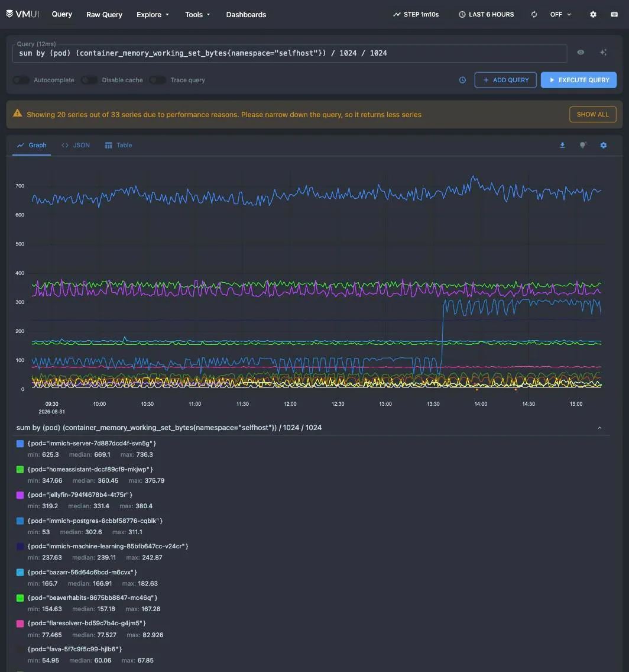
Task: Click the EXECUTE QUERY button
Action: click(x=579, y=80)
